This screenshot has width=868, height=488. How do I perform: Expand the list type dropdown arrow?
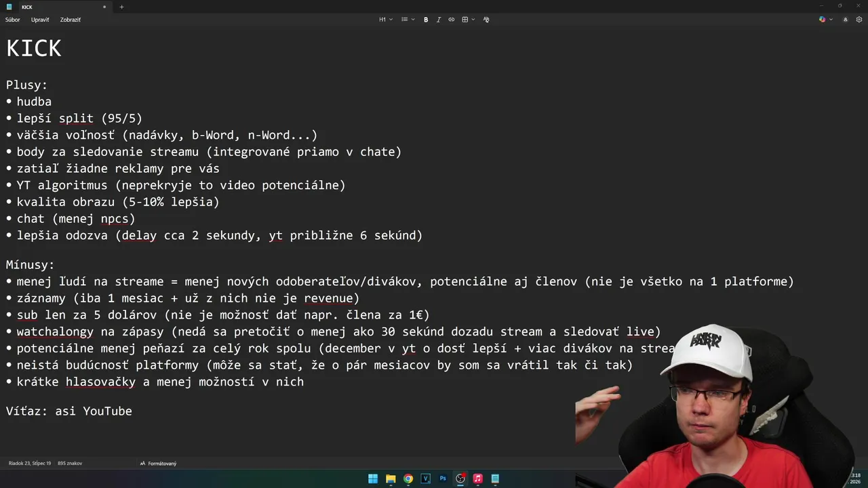click(x=413, y=20)
